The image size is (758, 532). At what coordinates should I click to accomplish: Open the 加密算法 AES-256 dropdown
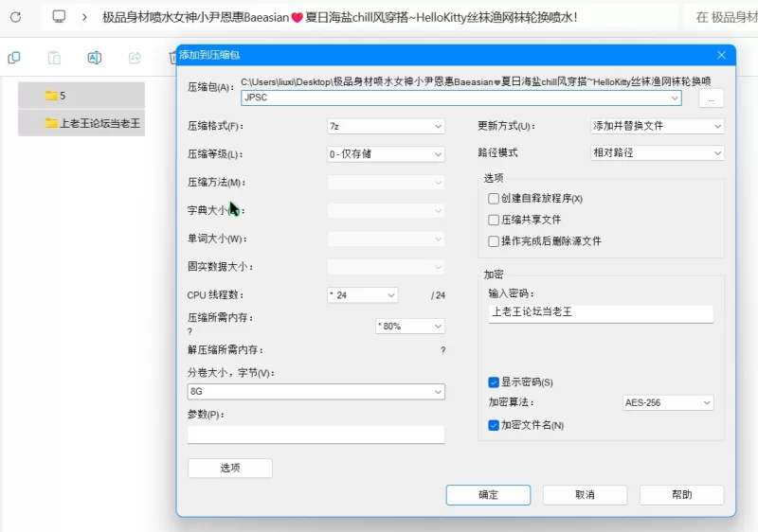pos(668,402)
